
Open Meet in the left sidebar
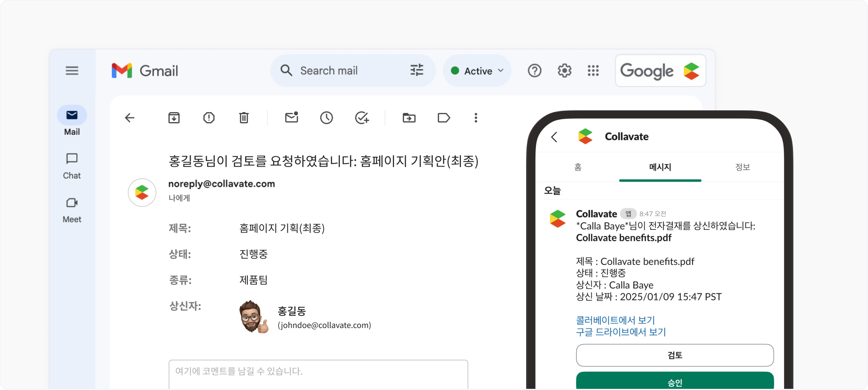(x=72, y=210)
